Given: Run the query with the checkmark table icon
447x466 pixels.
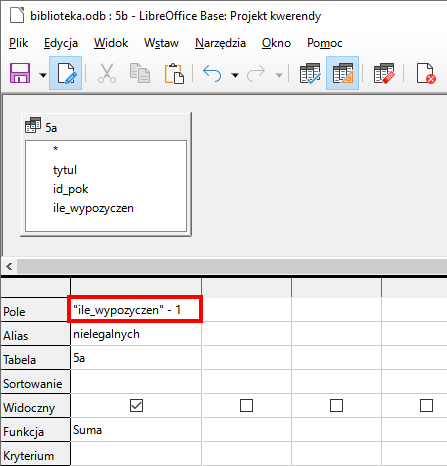Looking at the screenshot, I should point(310,73).
